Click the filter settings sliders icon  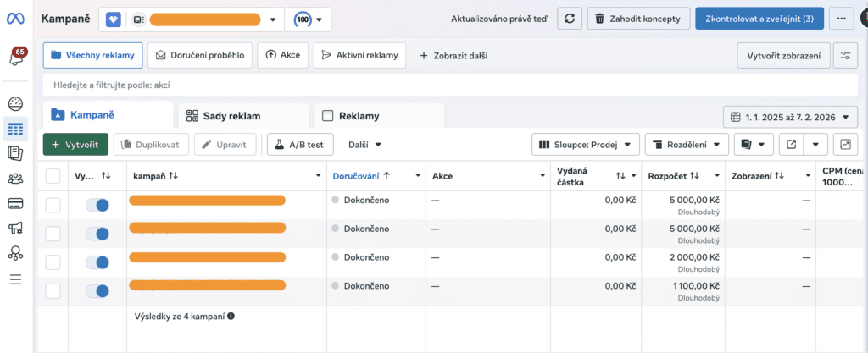pos(845,56)
